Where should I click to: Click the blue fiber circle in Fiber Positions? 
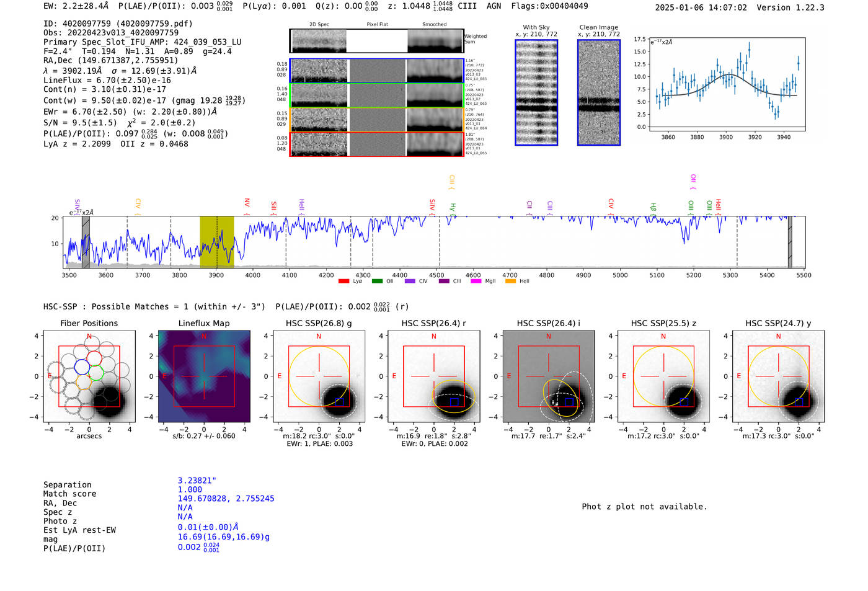tap(82, 366)
